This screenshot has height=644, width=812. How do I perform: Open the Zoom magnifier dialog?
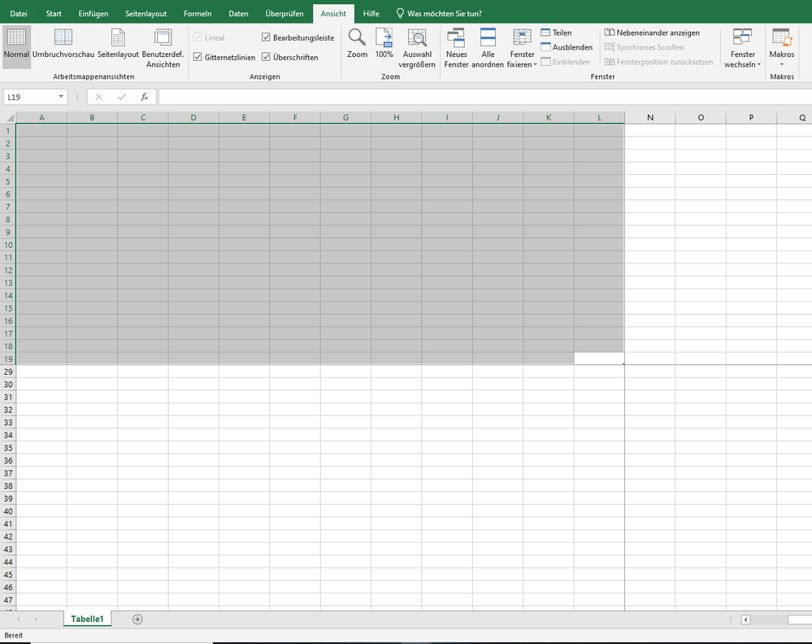pos(358,44)
